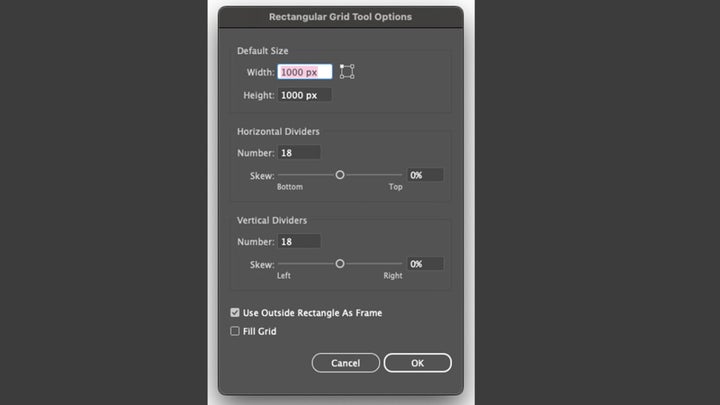Click vertical skew track above Left label

pyautogui.click(x=283, y=264)
